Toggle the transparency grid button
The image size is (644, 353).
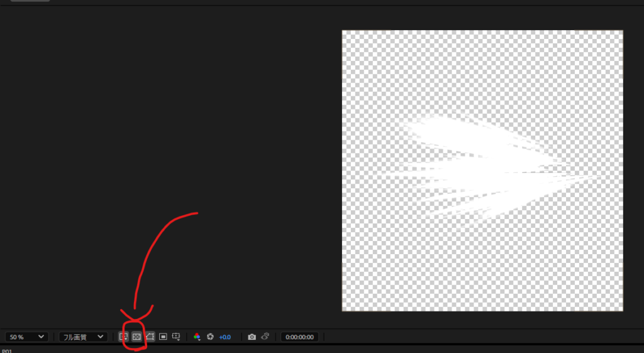click(x=136, y=337)
